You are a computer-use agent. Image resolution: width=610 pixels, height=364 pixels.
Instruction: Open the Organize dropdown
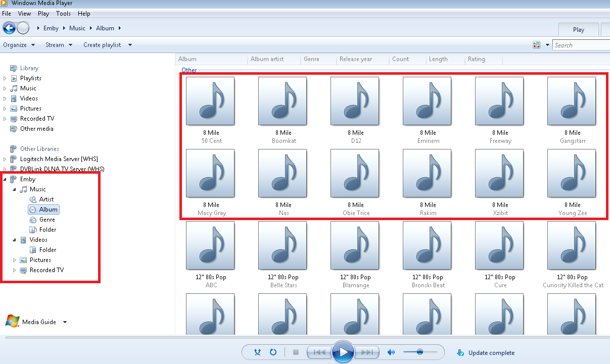pyautogui.click(x=19, y=45)
